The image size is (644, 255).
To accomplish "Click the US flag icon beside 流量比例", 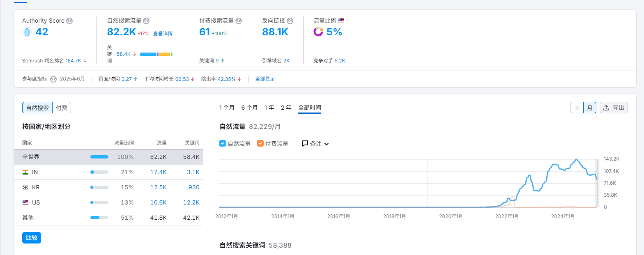I will coord(341,21).
